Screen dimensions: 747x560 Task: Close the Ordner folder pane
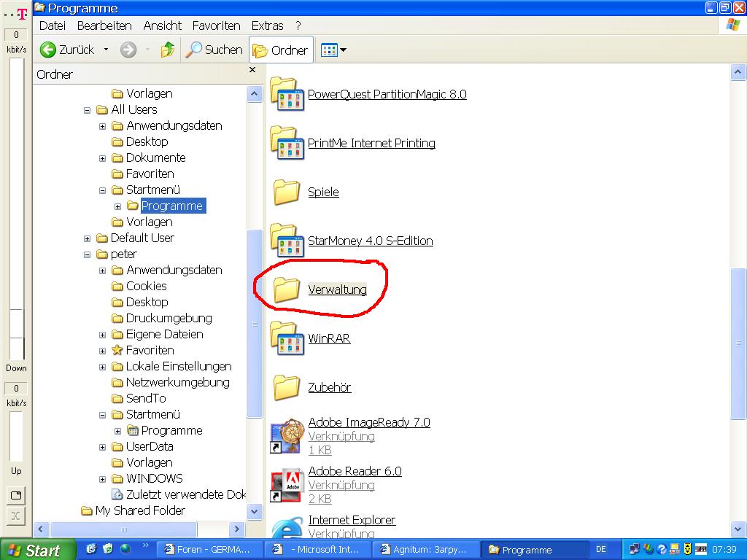click(x=252, y=70)
